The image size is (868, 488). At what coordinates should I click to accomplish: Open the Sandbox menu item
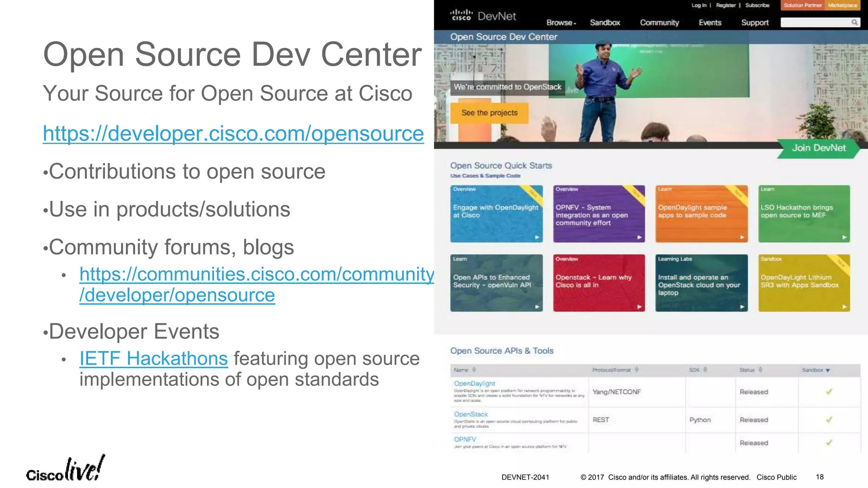point(605,23)
